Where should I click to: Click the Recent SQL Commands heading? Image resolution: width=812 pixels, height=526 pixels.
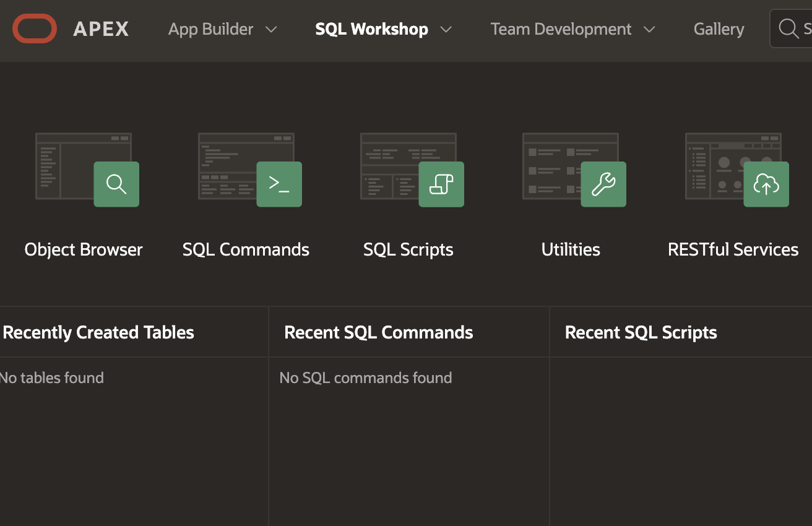coord(379,332)
